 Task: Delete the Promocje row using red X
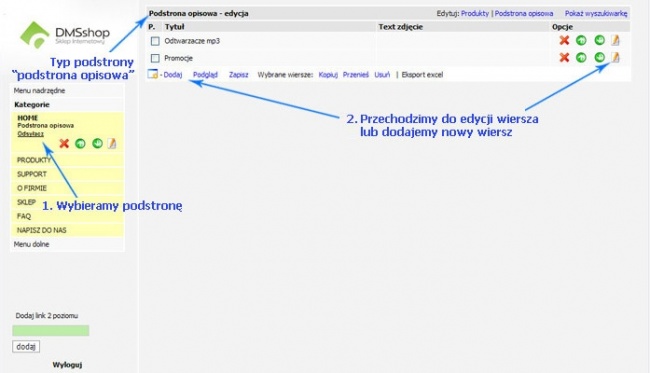564,57
